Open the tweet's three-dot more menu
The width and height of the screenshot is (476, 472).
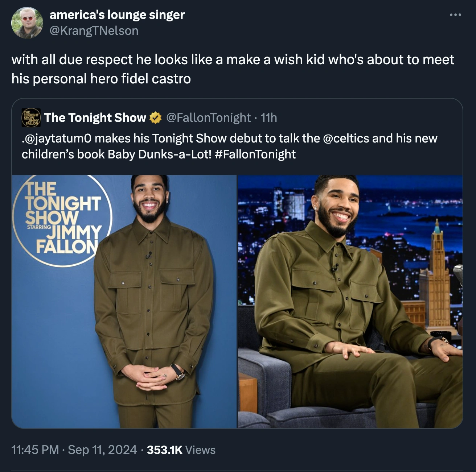point(455,15)
